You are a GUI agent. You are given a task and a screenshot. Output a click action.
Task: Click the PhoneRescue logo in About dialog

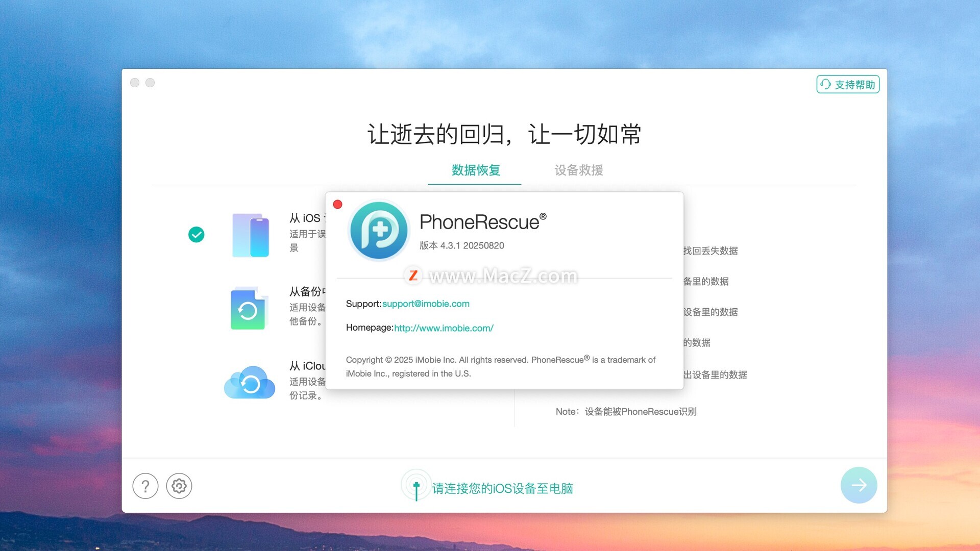point(379,230)
